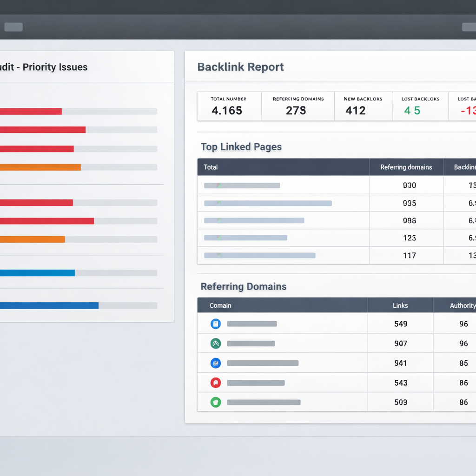Open the Referring Domains 278 stat card
Screen dimensions: 476x476
tap(298, 106)
